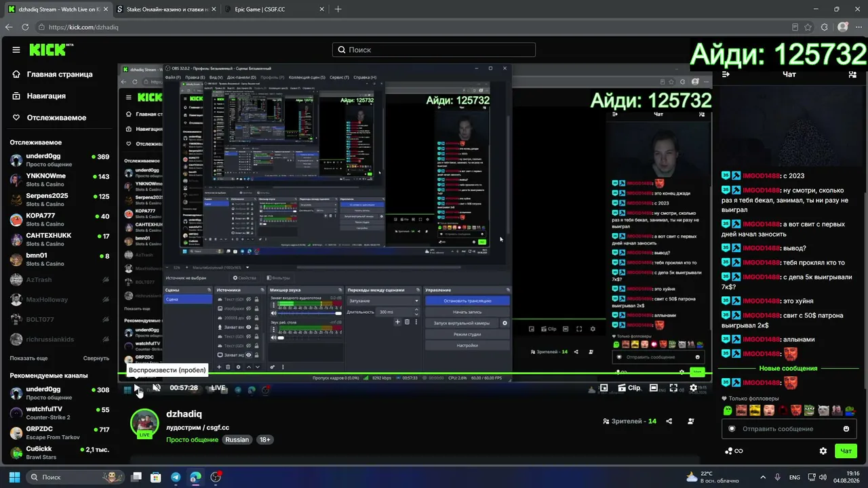This screenshot has height=488, width=868.
Task: Switch to the Stake browser tab
Action: point(165,9)
